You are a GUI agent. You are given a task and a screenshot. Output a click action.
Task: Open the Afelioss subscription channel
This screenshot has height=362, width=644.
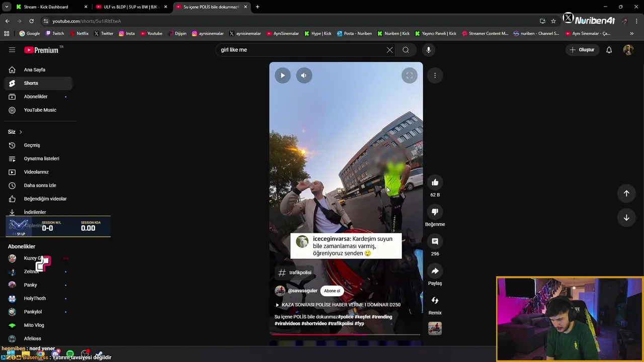point(38,338)
